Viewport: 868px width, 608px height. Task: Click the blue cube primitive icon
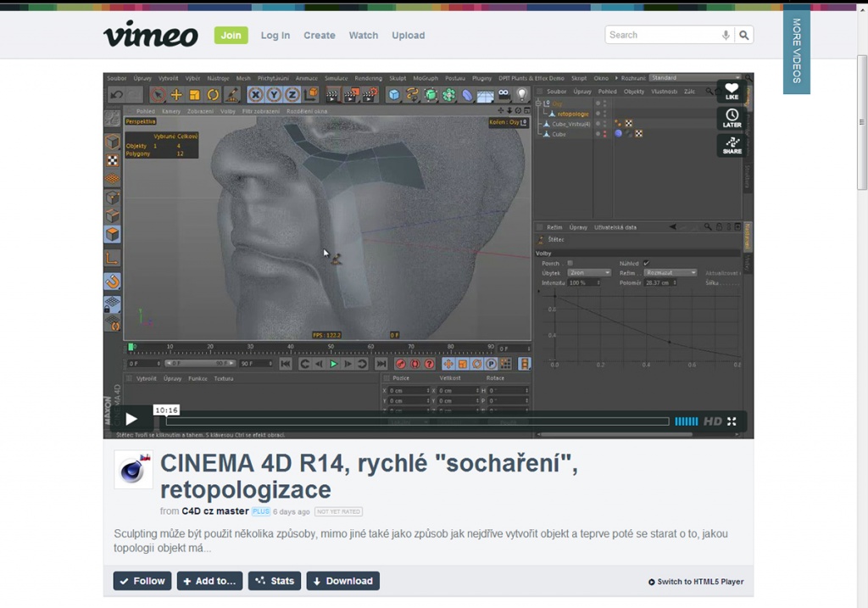click(x=393, y=95)
